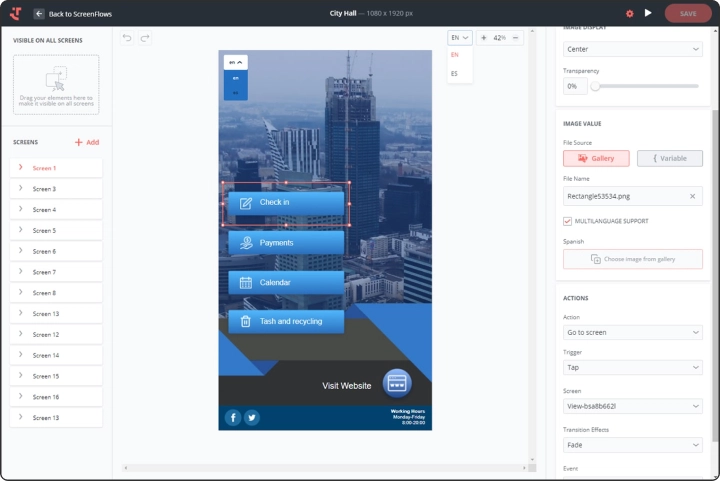Click the Visit Website text on canvas
720x481 pixels.
click(x=347, y=386)
